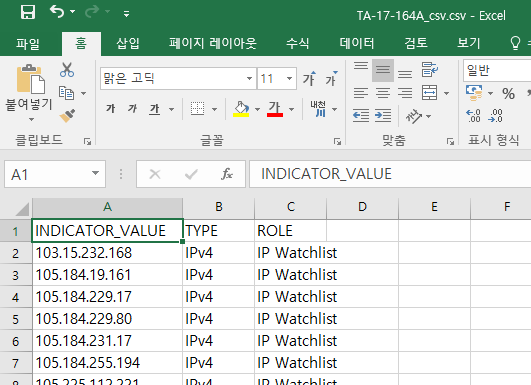Open the 데이터 tab
The width and height of the screenshot is (531, 385).
(357, 44)
